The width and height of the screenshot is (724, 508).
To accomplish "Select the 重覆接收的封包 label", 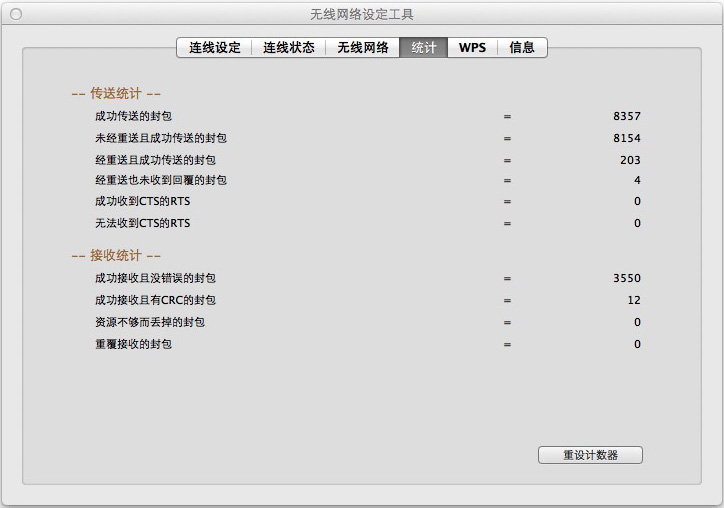I will (x=133, y=344).
